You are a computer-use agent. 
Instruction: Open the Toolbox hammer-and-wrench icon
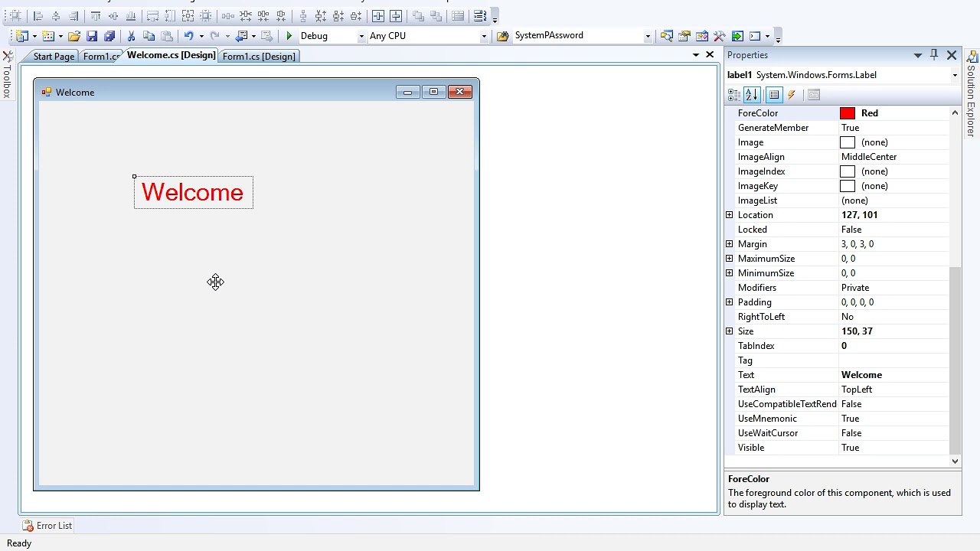click(720, 36)
